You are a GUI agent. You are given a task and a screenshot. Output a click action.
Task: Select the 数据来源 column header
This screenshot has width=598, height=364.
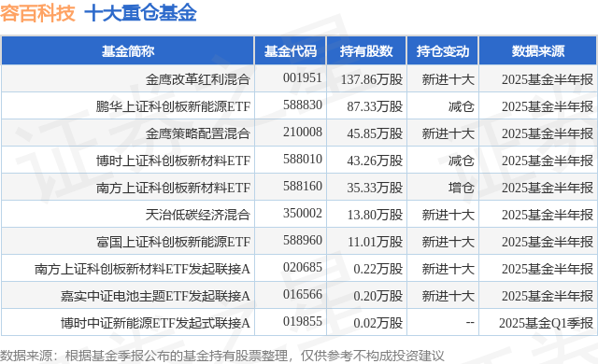[x=538, y=51]
